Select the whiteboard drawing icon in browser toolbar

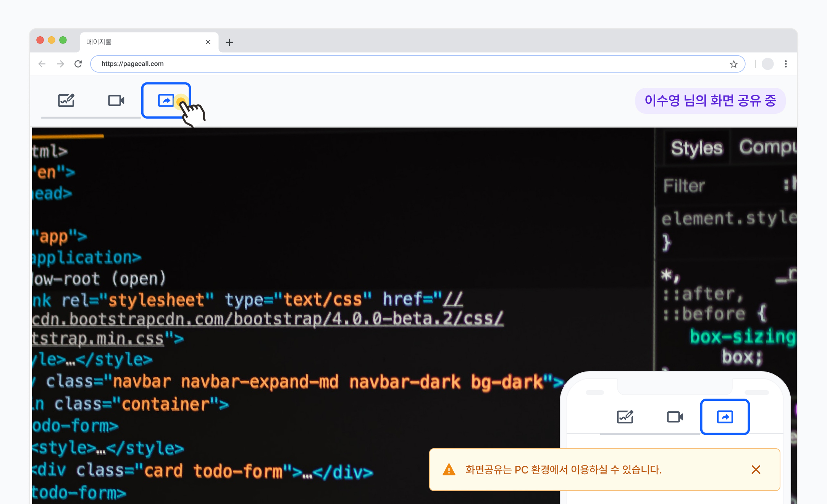pyautogui.click(x=66, y=100)
